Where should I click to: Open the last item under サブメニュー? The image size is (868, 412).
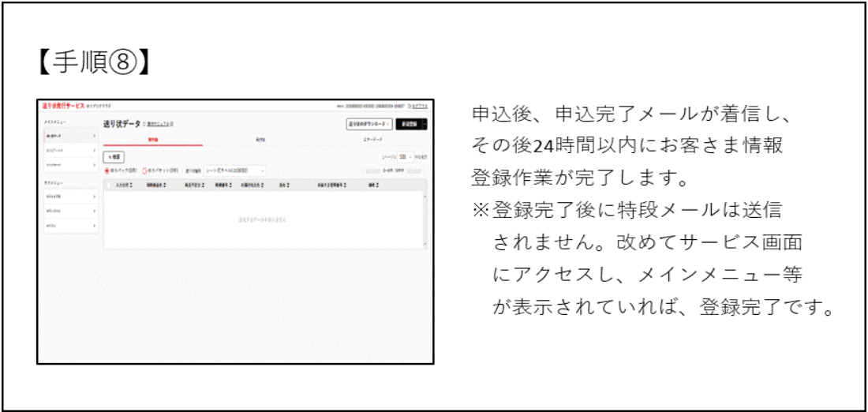click(70, 226)
